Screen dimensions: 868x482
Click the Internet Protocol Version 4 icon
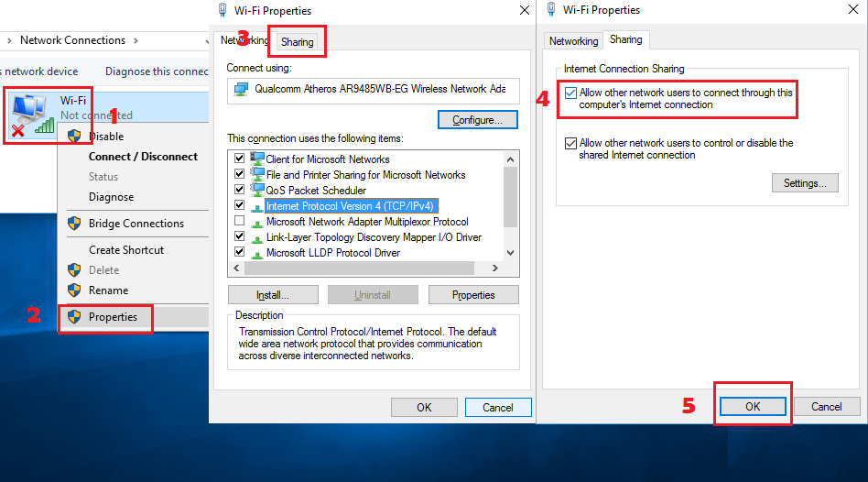[257, 207]
